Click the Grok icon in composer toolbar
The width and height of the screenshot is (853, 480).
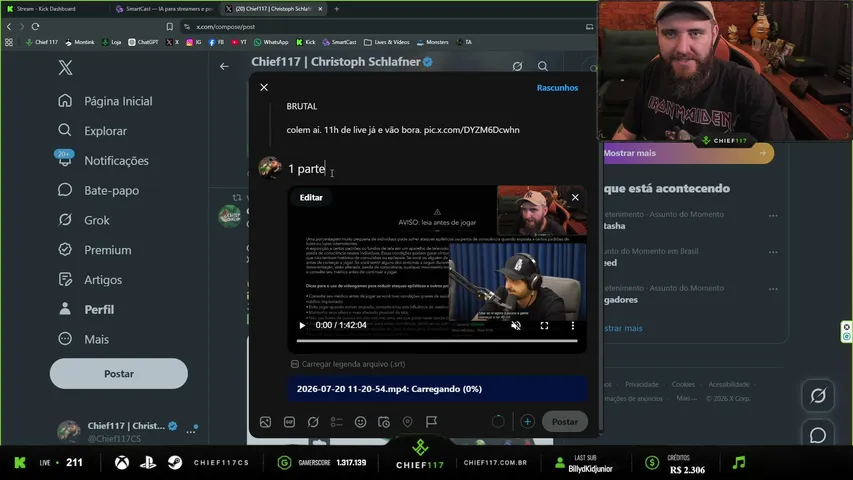click(x=313, y=422)
